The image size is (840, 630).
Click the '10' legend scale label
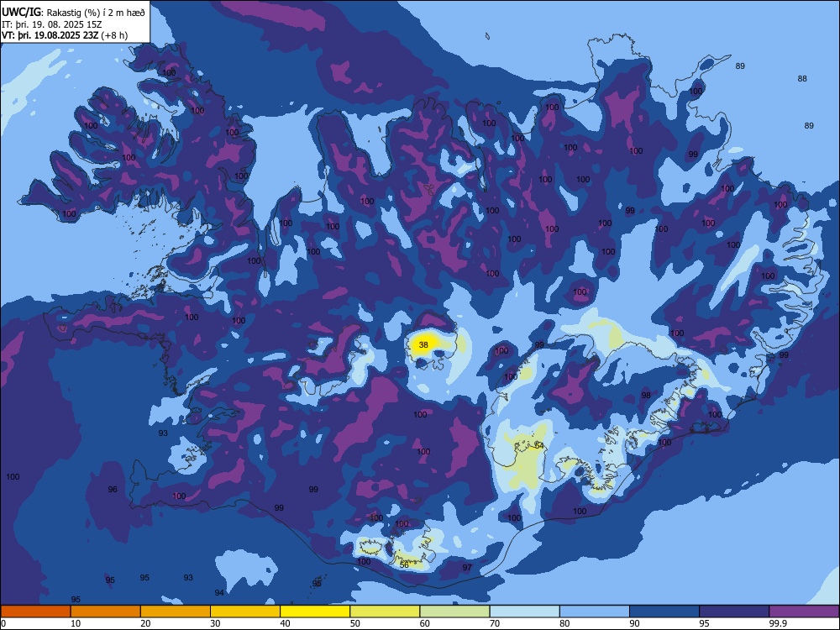(76, 623)
